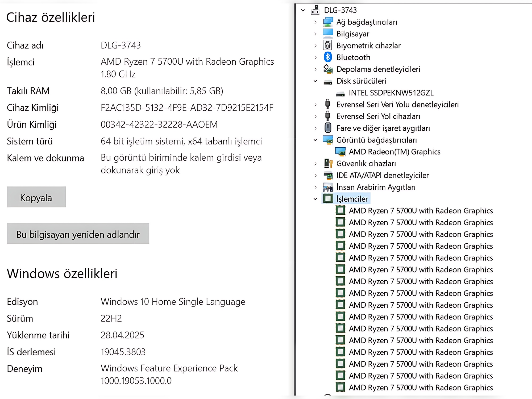Select AMD Radeon(TM) Graphics display adapter
Screen dimensions: 532x399
[x=395, y=152]
